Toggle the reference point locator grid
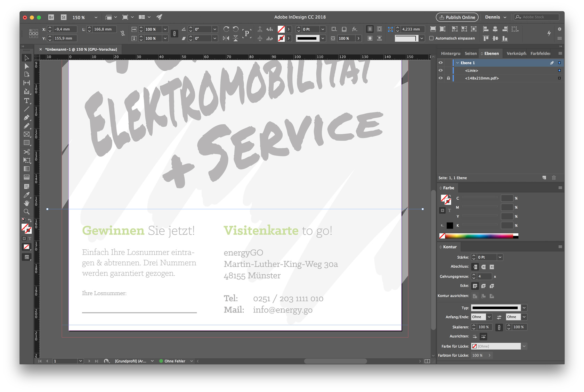 tap(33, 33)
